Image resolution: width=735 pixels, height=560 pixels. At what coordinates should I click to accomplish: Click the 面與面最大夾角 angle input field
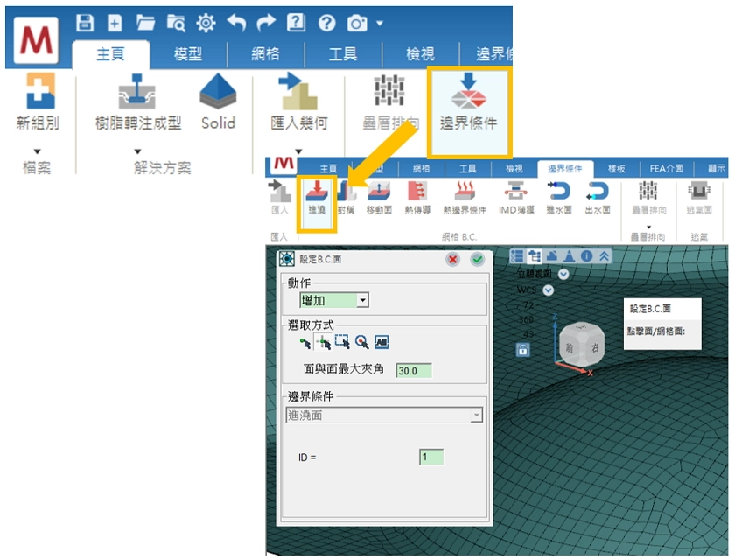click(x=414, y=371)
